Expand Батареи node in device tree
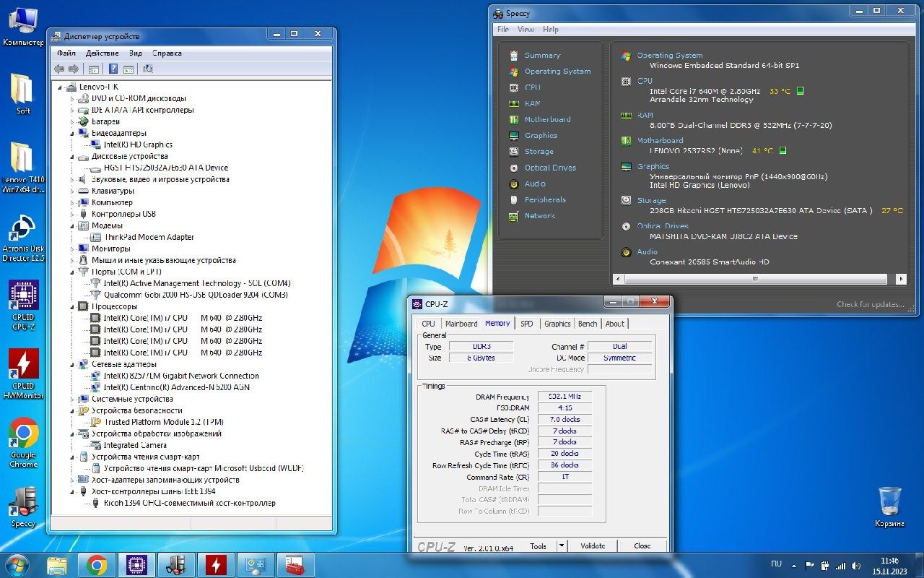The image size is (924, 578). tap(72, 121)
